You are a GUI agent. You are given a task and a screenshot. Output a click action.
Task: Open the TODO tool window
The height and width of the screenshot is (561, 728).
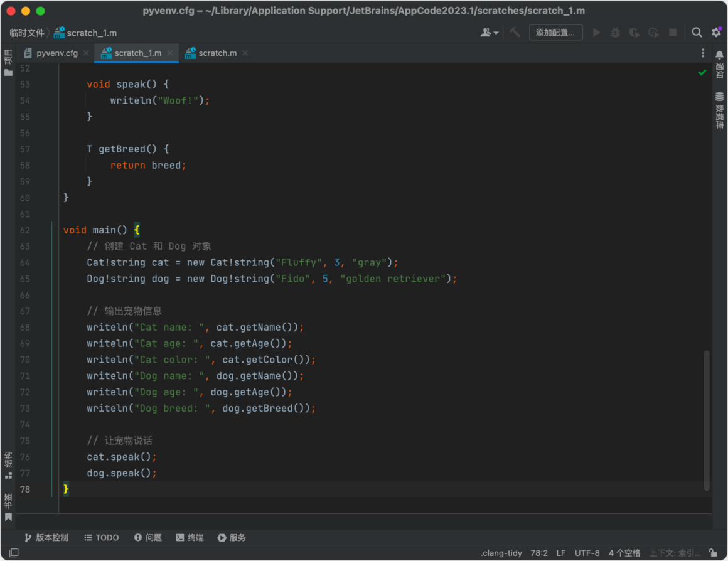[102, 537]
